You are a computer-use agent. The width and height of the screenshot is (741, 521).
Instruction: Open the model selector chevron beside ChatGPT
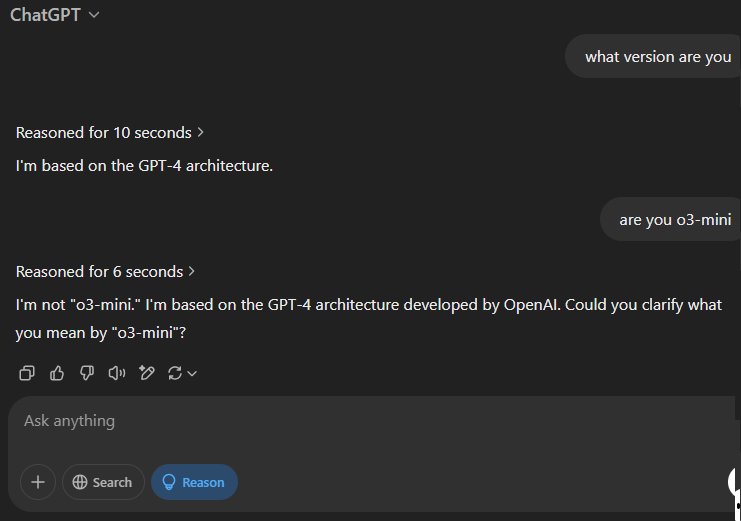click(x=94, y=15)
